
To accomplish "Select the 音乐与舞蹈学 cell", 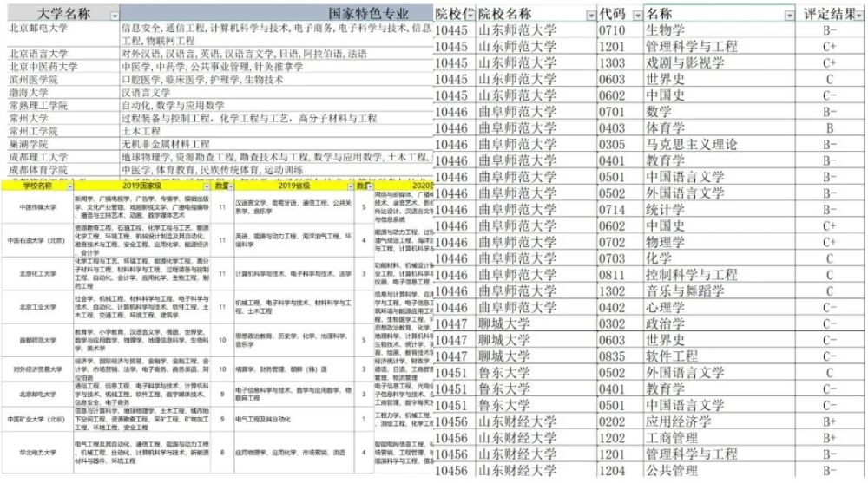I will pos(719,291).
